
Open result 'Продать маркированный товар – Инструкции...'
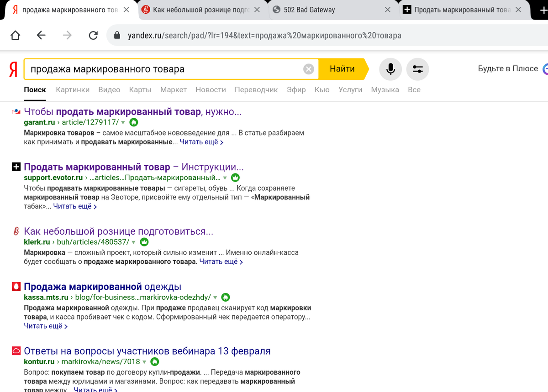point(134,167)
